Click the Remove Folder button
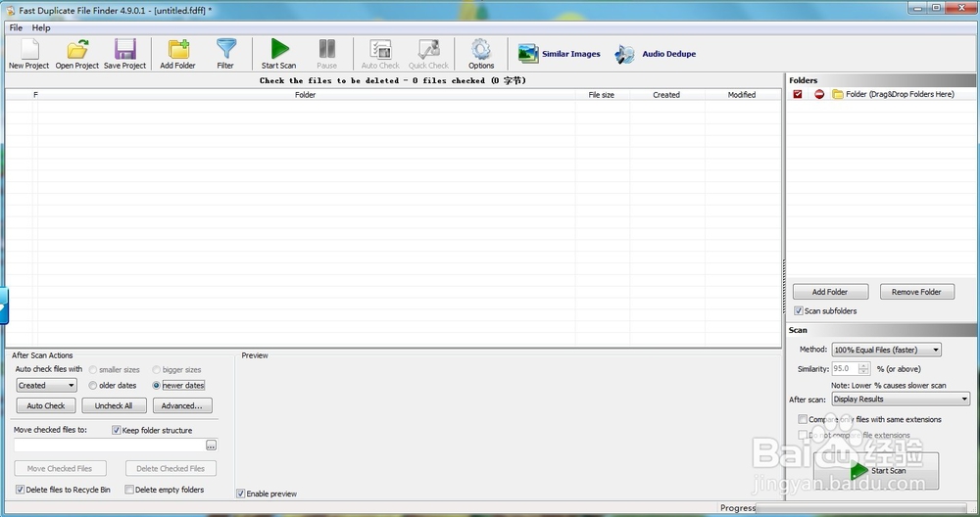Viewport: 980px width, 517px height. point(917,292)
